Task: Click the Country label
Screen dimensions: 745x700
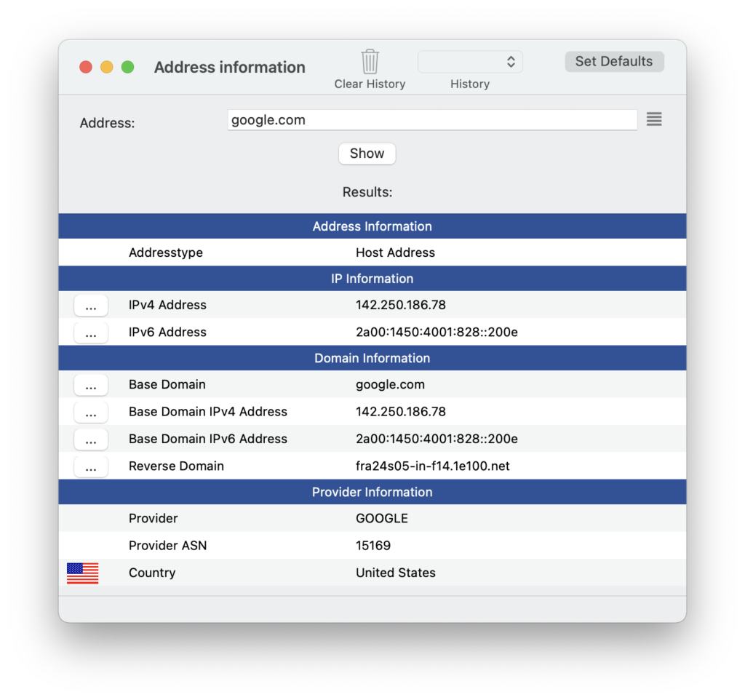Action: tap(152, 573)
